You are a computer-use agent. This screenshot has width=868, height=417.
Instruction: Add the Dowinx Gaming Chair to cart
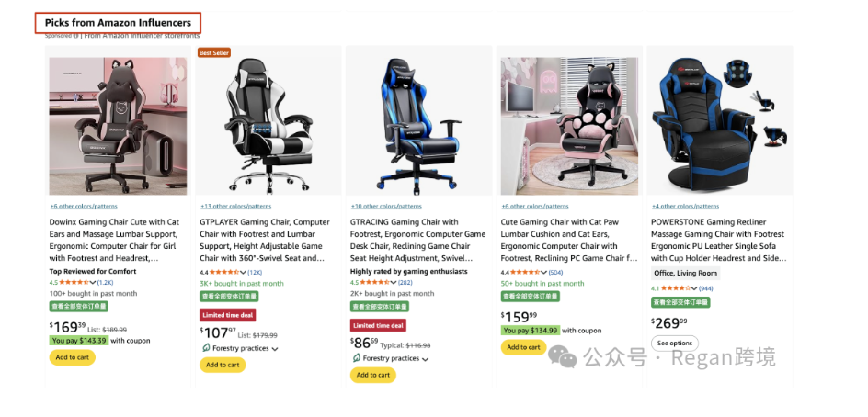click(73, 357)
